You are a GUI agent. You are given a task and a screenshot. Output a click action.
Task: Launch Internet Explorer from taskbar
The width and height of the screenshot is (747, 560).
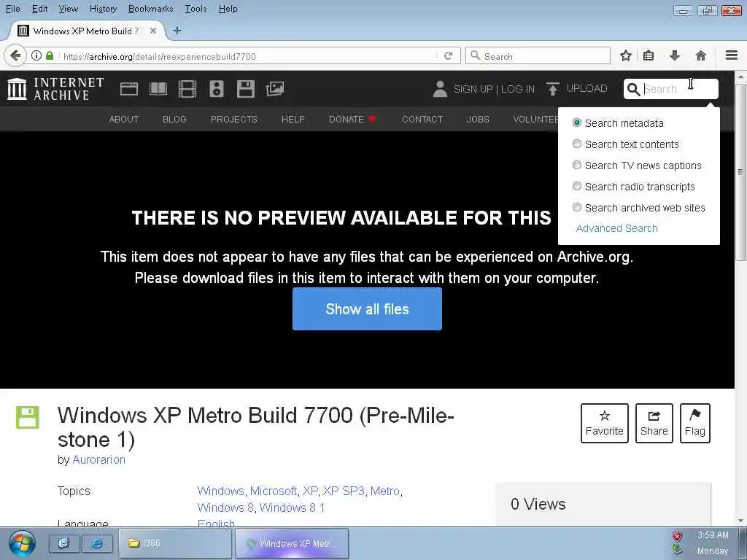tap(97, 542)
